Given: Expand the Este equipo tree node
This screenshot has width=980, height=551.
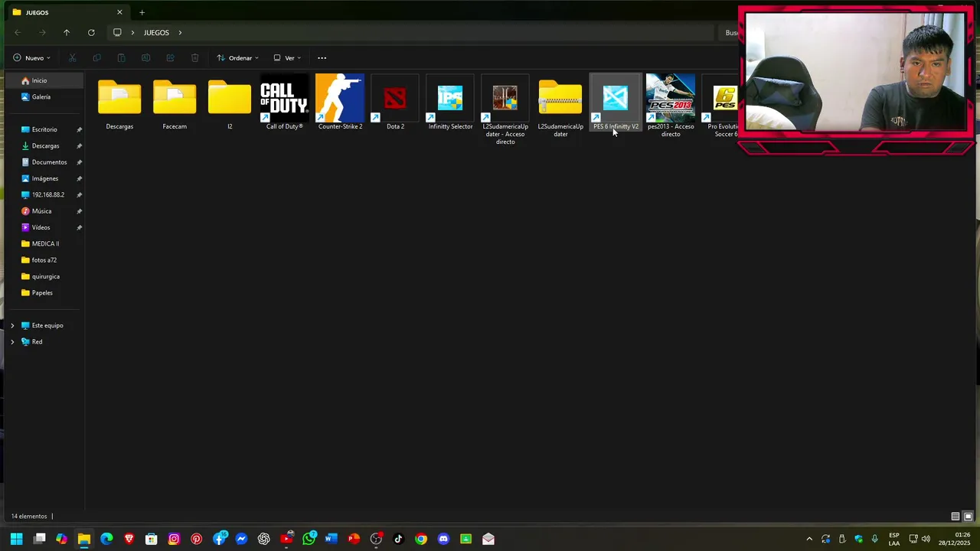Looking at the screenshot, I should 12,325.
